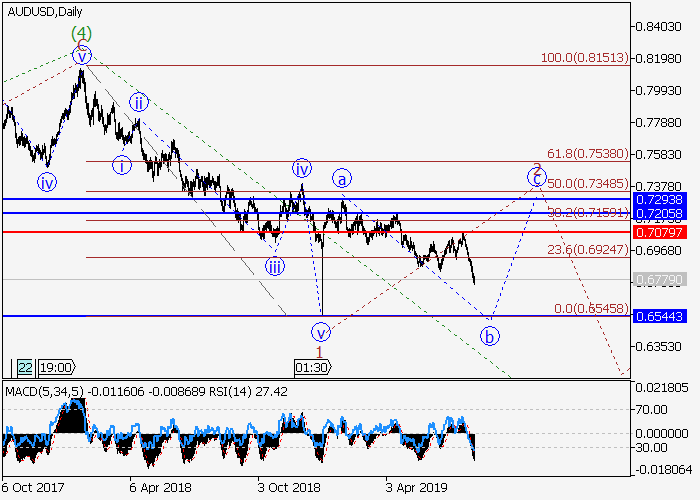Click the circled wave b marker
700x500 pixels.
pyautogui.click(x=491, y=335)
